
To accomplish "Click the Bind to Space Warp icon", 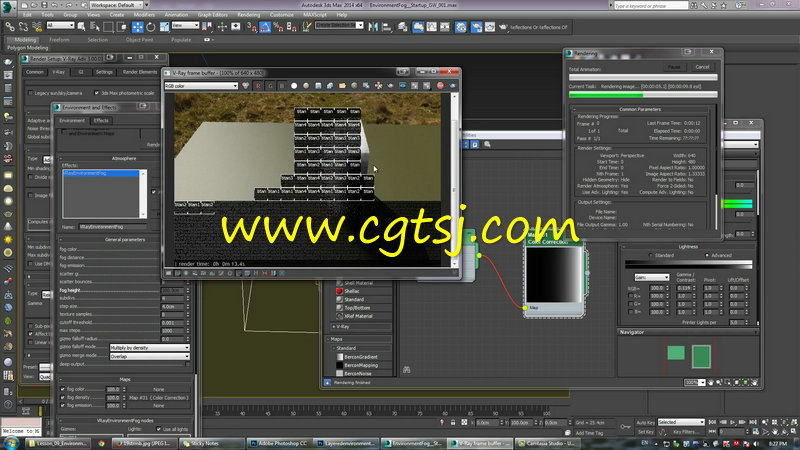I will [x=37, y=27].
